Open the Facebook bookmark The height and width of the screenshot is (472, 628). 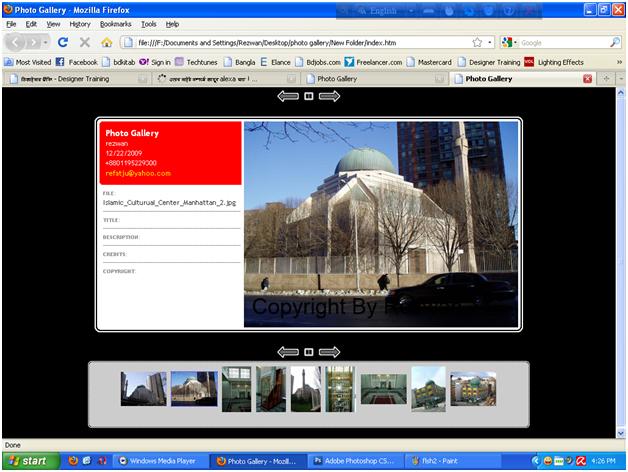pyautogui.click(x=76, y=62)
